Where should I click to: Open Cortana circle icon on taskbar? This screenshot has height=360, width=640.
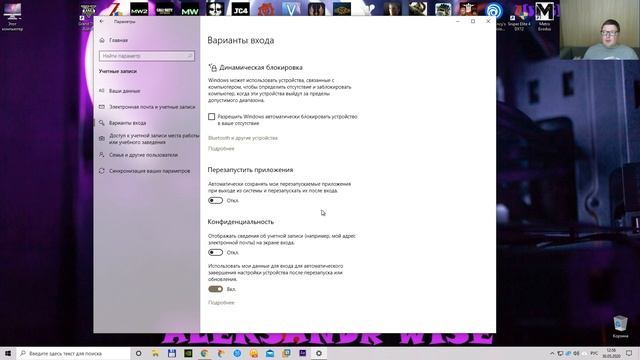138,353
